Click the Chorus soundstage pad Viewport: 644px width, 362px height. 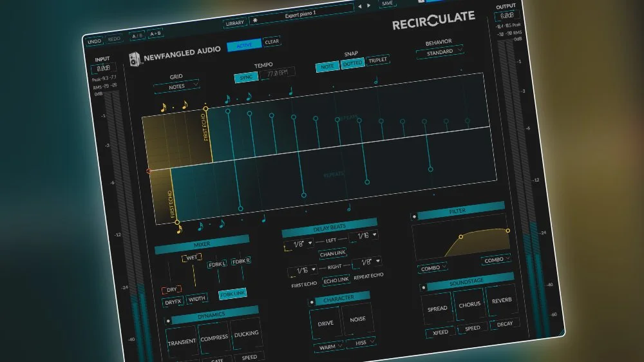[469, 305]
